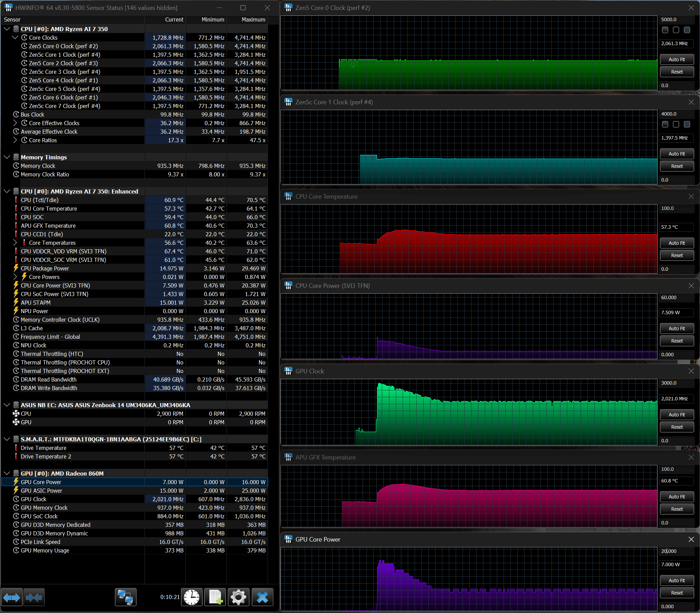Click Auto Fit in CPU Core Temperature graph
The height and width of the screenshot is (613, 700).
coord(677,243)
